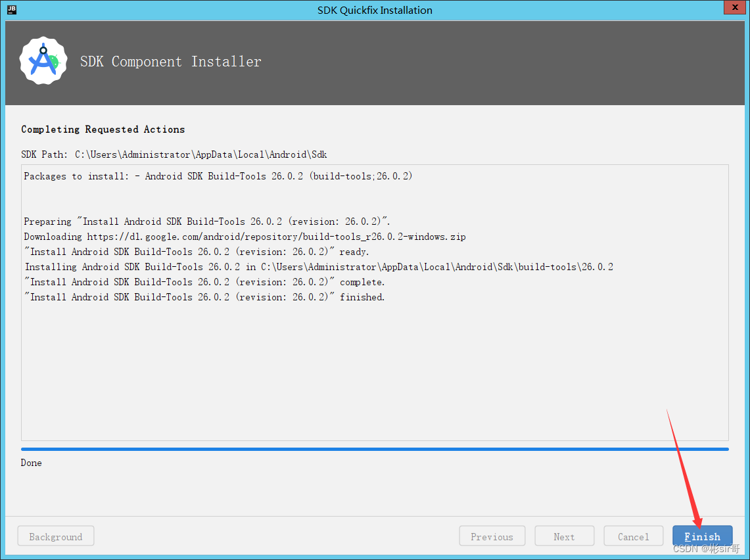Click the 'Packages to install' log line

click(218, 176)
